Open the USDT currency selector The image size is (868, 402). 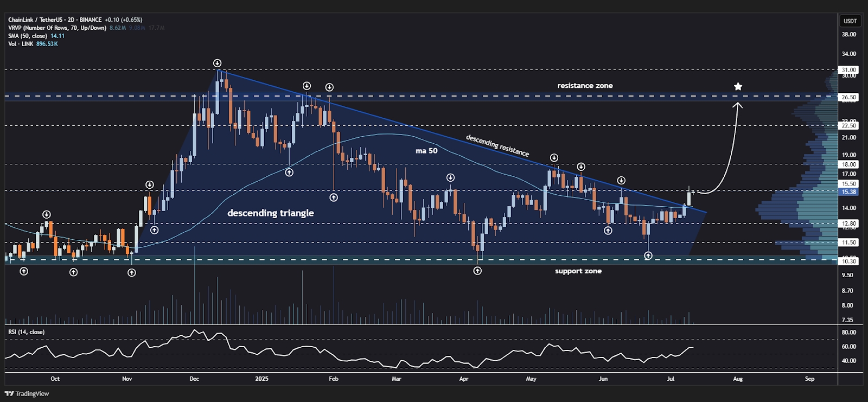tap(850, 21)
